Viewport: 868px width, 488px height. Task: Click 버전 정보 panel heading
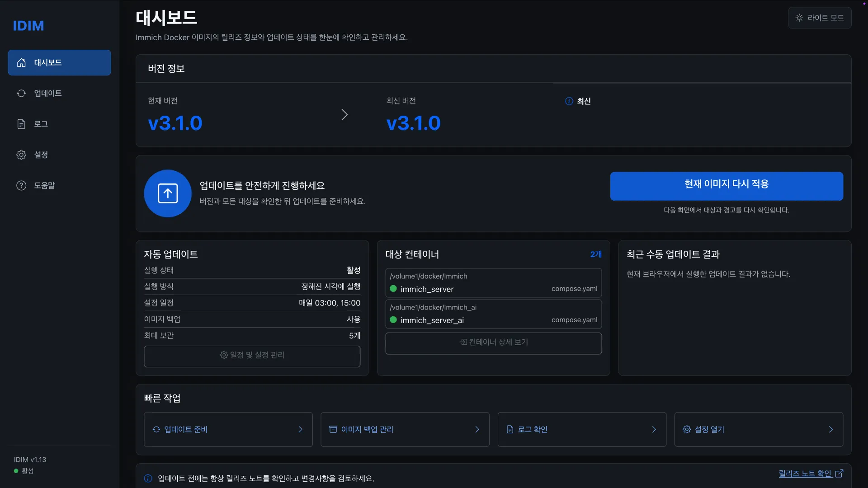166,69
